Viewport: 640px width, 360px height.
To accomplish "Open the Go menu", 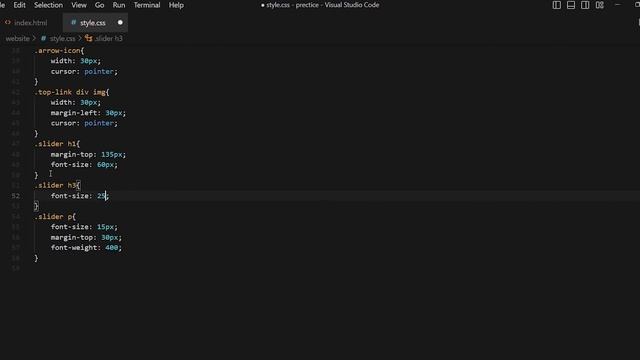I will 99,5.
